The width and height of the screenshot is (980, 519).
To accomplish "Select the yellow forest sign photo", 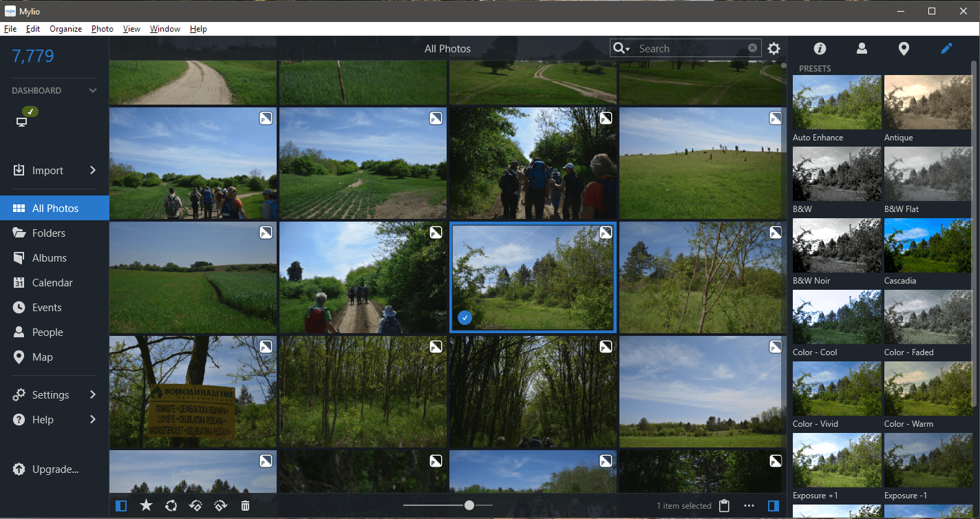I will tap(193, 392).
